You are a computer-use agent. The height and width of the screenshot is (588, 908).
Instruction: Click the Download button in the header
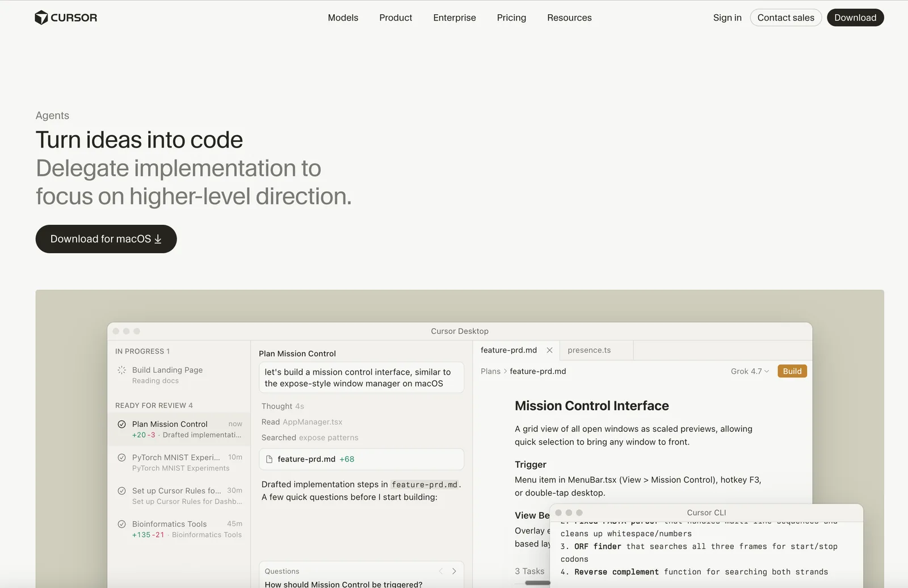(855, 18)
